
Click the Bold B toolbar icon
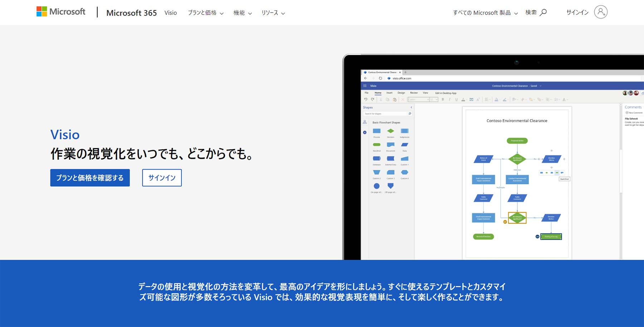(443, 99)
